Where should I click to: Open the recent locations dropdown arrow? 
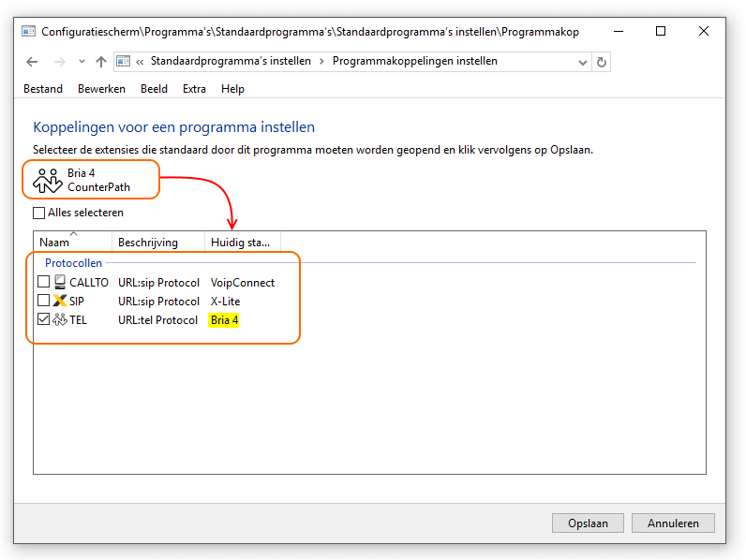coord(82,62)
